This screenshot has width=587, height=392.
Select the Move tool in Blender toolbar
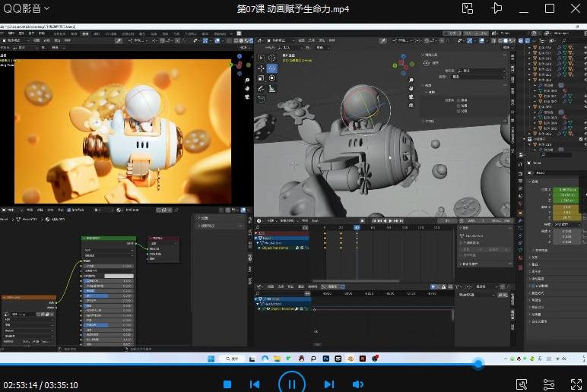[x=262, y=68]
